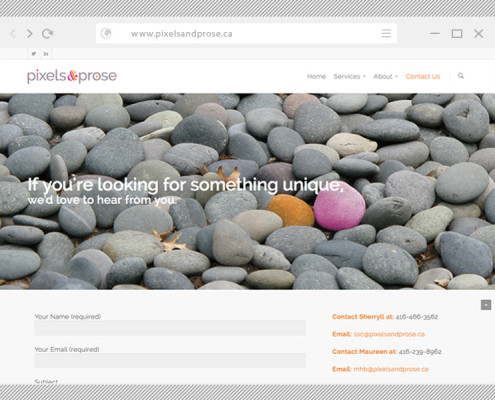Image resolution: width=495 pixels, height=400 pixels.
Task: Expand the About dropdown menu
Action: coord(386,76)
